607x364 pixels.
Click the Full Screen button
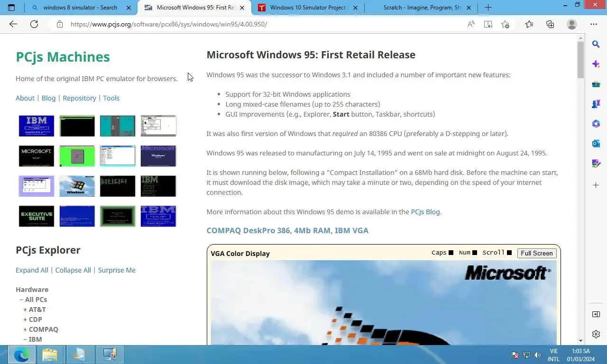coord(537,253)
